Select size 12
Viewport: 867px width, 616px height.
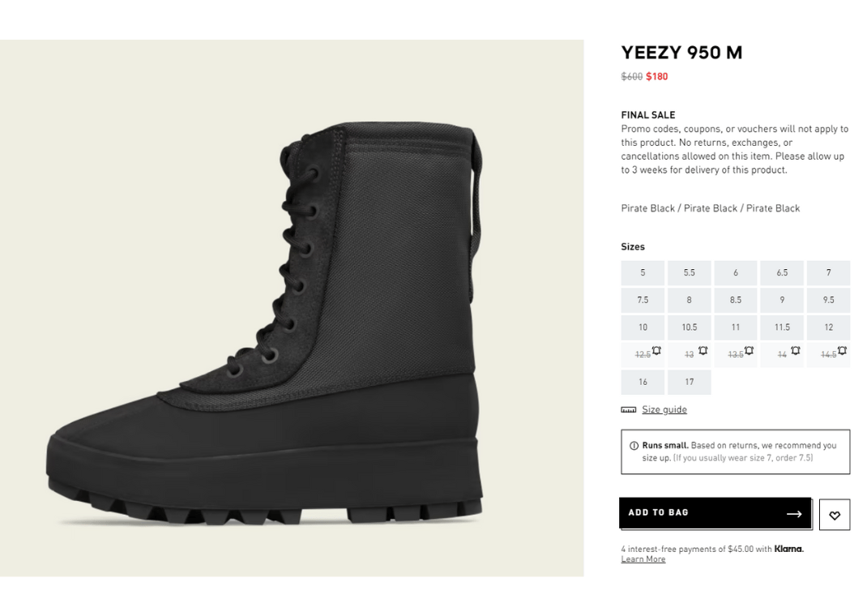pos(828,327)
